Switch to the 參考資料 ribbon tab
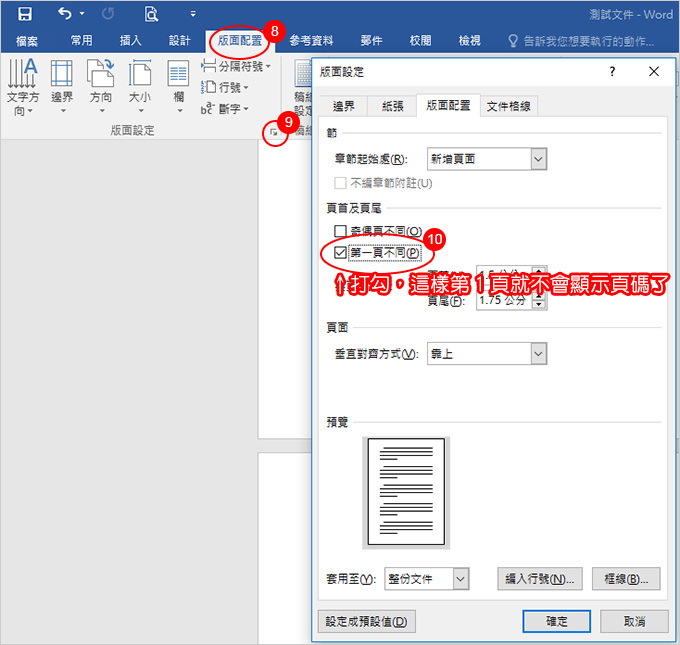Screen dimensions: 680x645 (311, 41)
